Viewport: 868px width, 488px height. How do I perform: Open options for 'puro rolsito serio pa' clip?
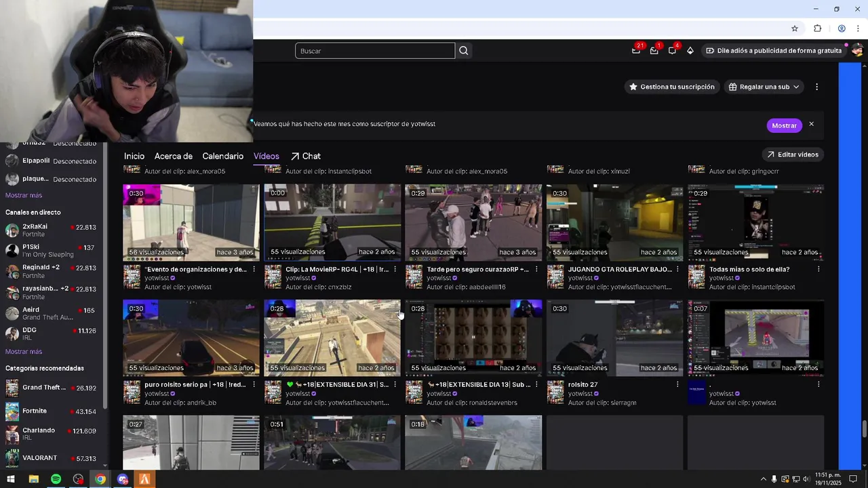[x=254, y=384]
